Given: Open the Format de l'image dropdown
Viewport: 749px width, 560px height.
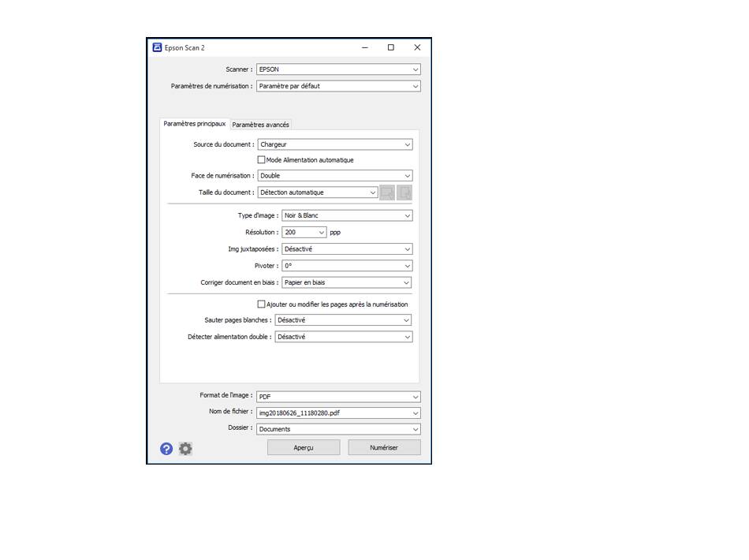Looking at the screenshot, I should click(339, 397).
